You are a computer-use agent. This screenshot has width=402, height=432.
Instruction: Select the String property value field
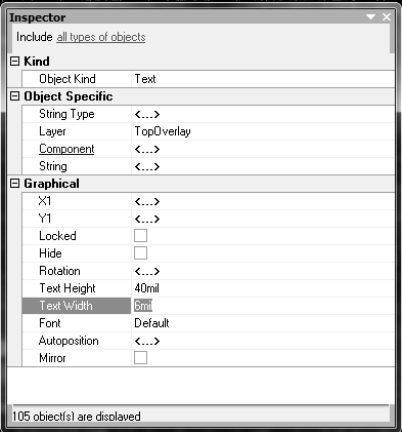tap(263, 166)
